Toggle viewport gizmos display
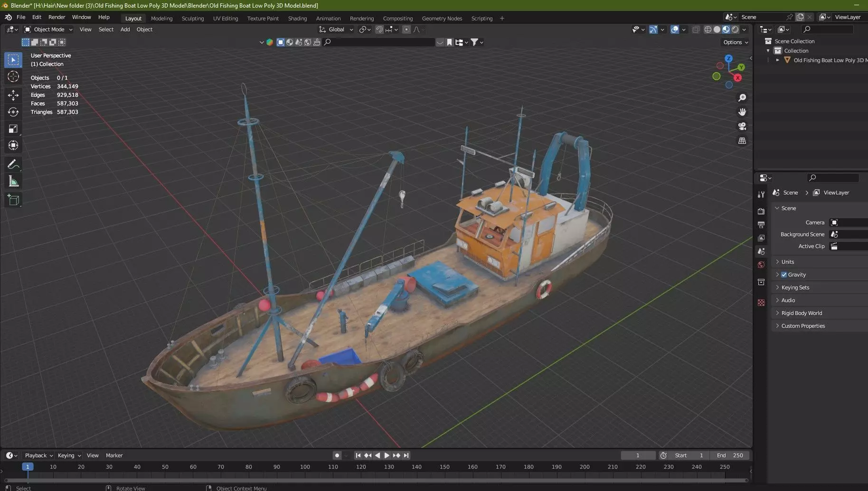868x491 pixels. (653, 29)
